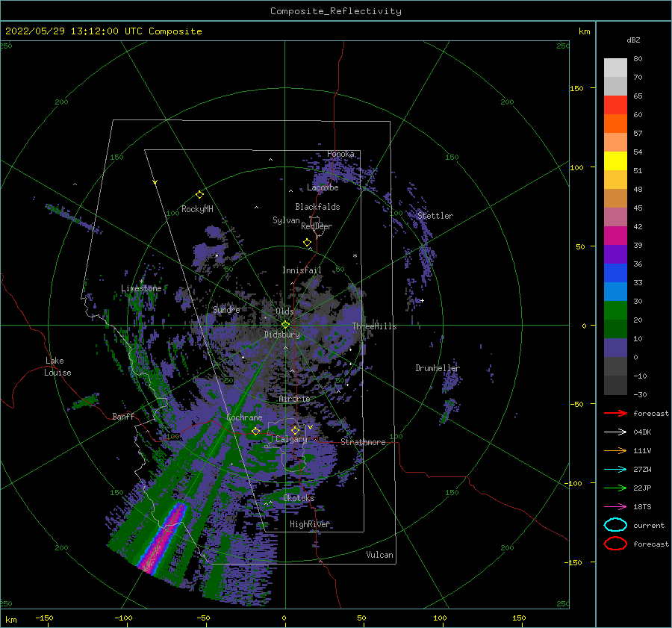
Task: Click the Sylvan label
Action: pos(286,220)
